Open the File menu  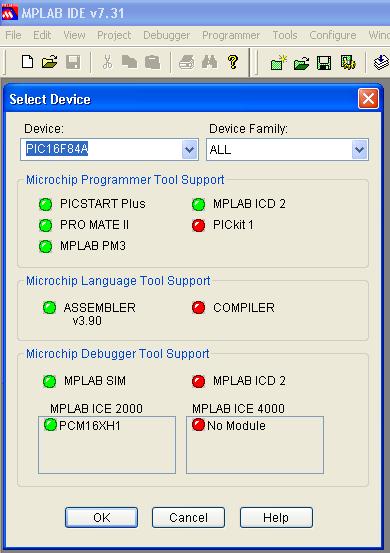13,35
